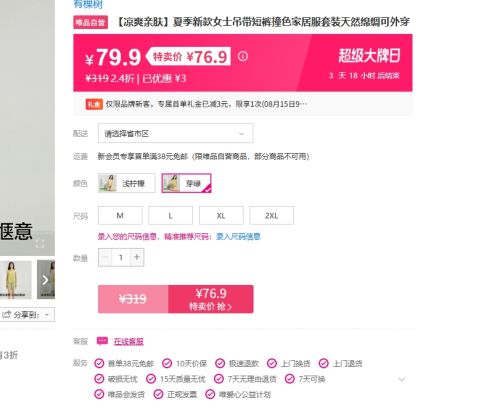Choose size M
The height and width of the screenshot is (412, 500).
pyautogui.click(x=120, y=216)
